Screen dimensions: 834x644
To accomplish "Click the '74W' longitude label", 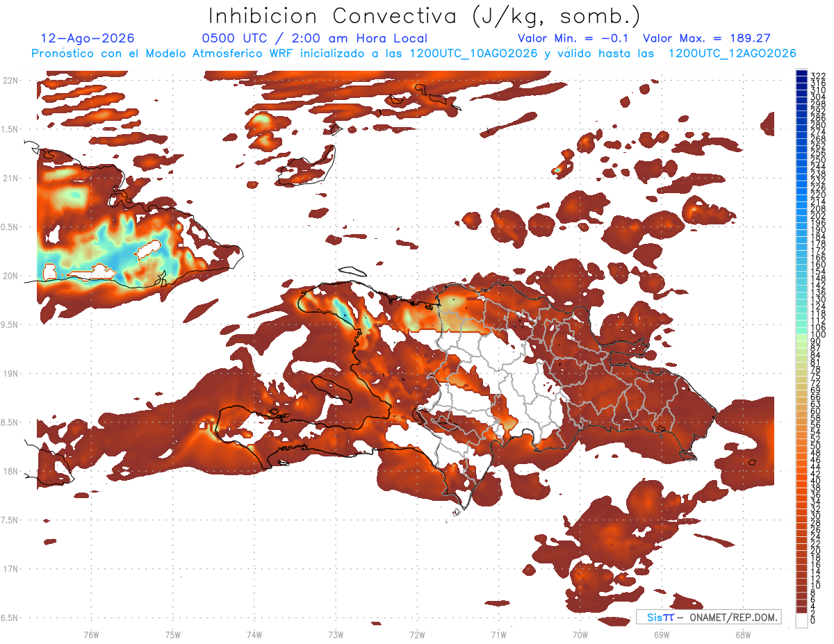I will [254, 634].
